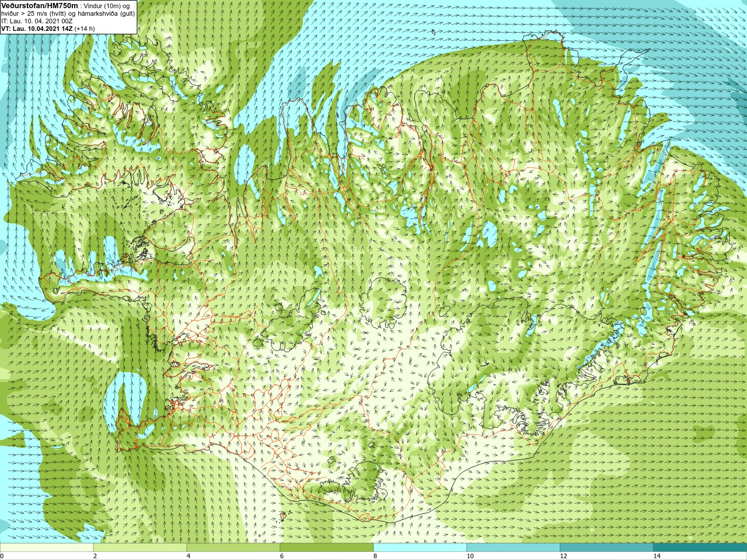This screenshot has height=560, width=747.
Task: Click the dark green 6–8 m/s legend swatch
Action: [x=327, y=548]
